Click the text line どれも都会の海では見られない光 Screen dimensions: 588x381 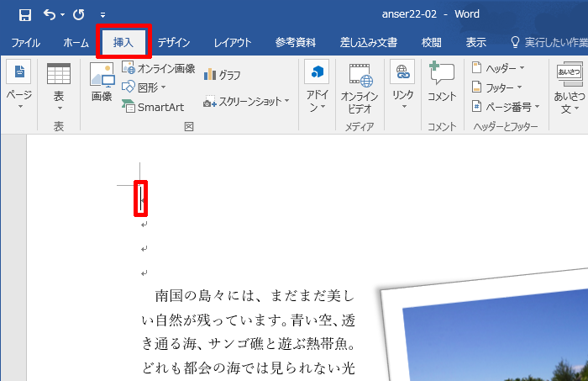click(x=249, y=368)
